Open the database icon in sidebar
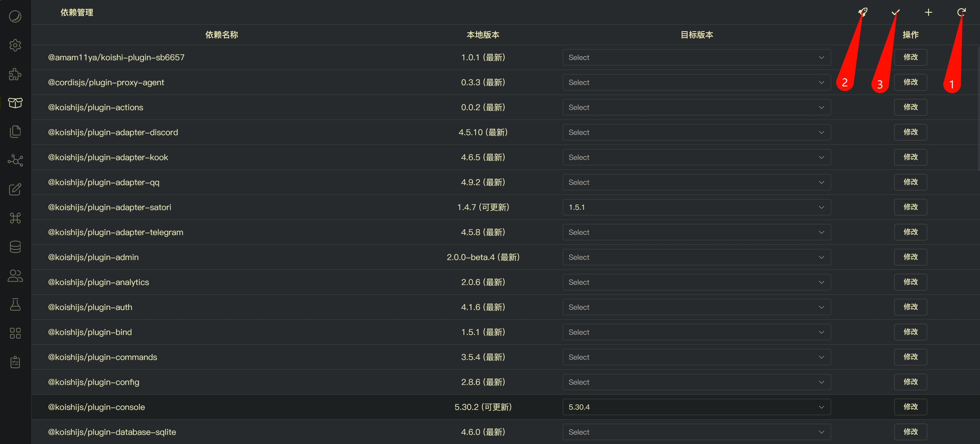 point(15,247)
